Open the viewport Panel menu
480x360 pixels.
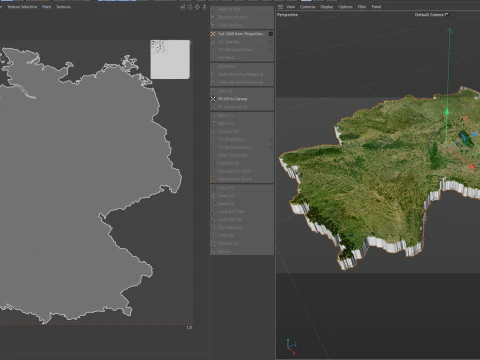click(376, 7)
